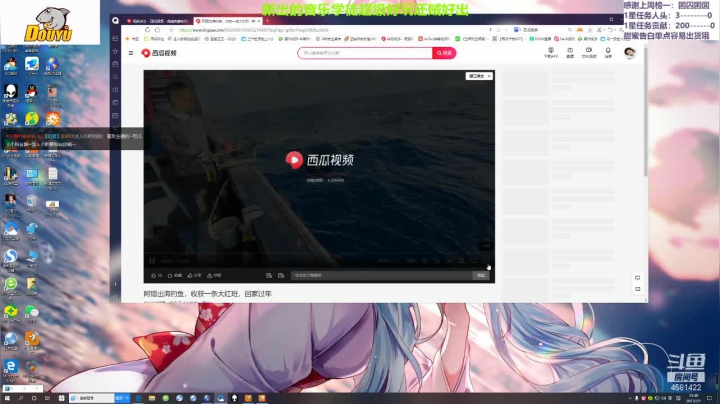Open the hamburger menu beside the Xigua logo
The width and height of the screenshot is (720, 404).
tap(131, 53)
